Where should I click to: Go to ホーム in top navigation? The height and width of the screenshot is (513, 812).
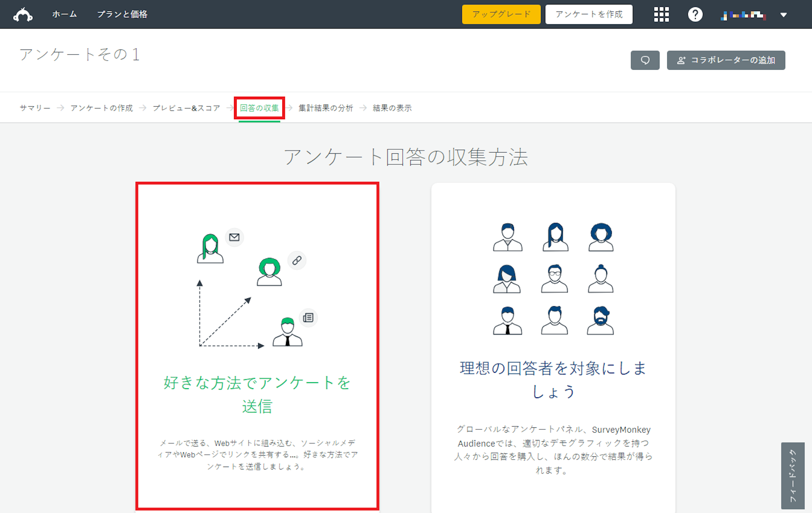pyautogui.click(x=64, y=14)
